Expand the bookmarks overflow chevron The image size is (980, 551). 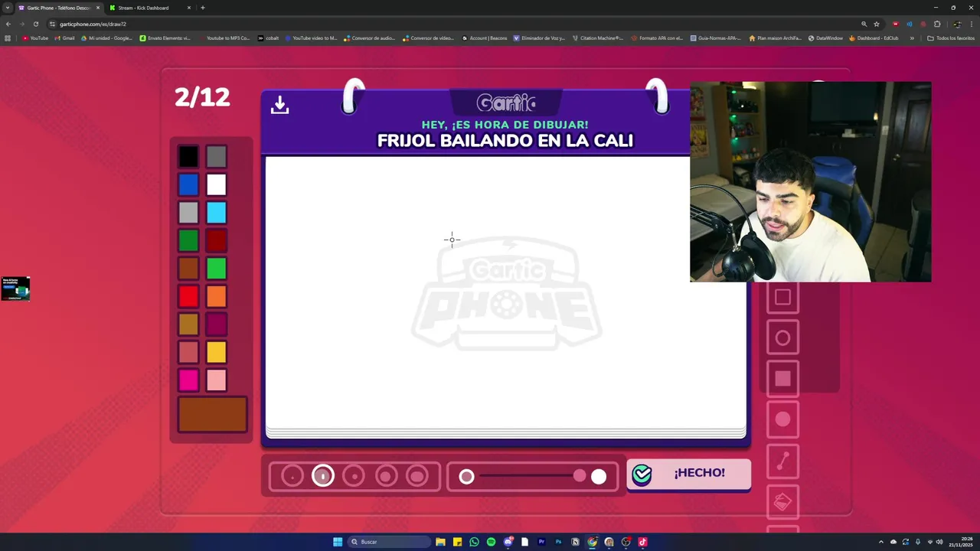(x=912, y=37)
